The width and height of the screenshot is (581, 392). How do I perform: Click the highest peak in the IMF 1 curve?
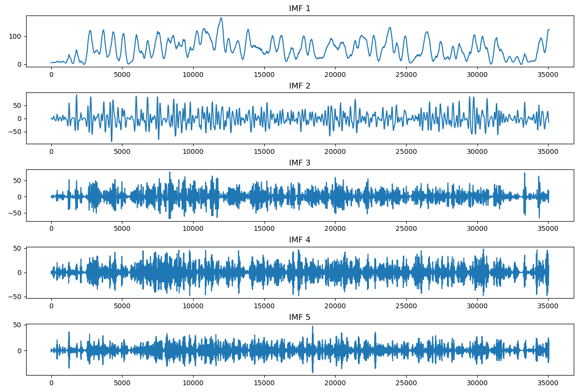221,18
